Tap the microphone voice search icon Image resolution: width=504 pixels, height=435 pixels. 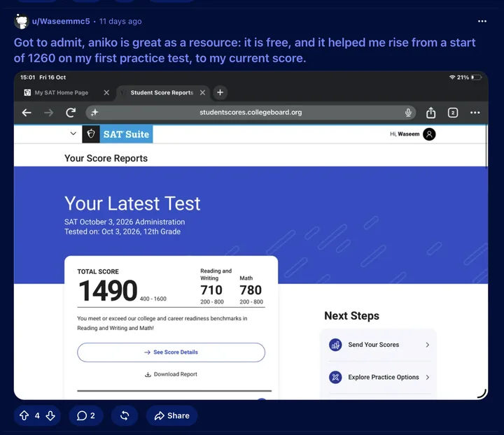(x=408, y=113)
